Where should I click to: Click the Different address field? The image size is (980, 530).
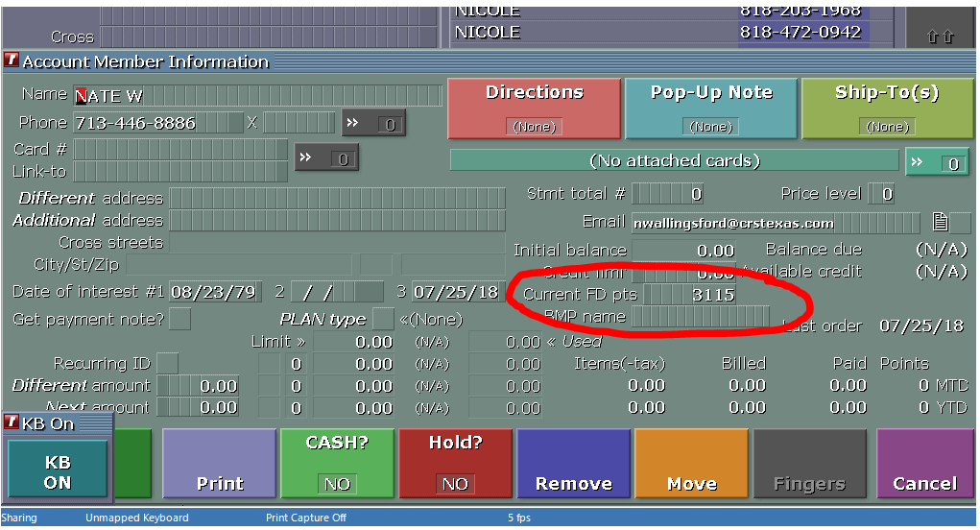[338, 198]
